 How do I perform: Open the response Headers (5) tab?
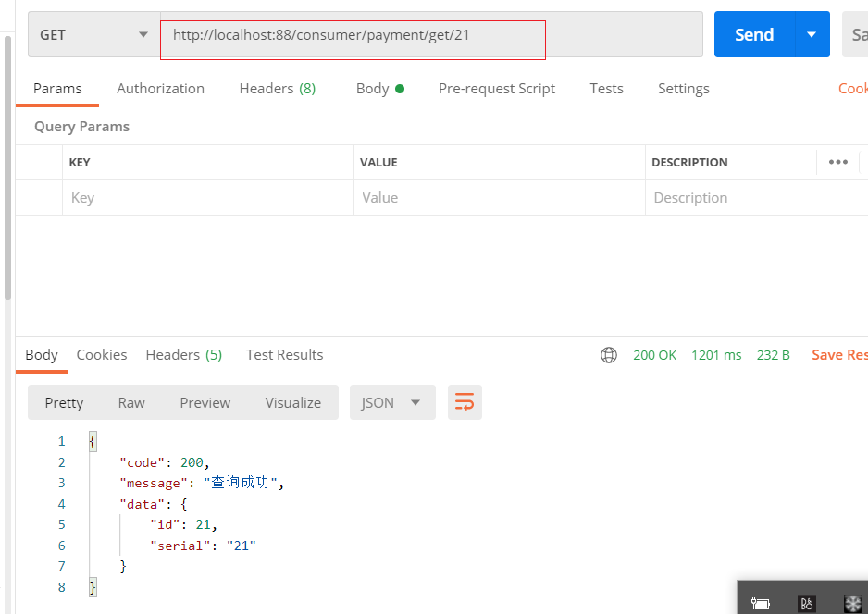[184, 354]
